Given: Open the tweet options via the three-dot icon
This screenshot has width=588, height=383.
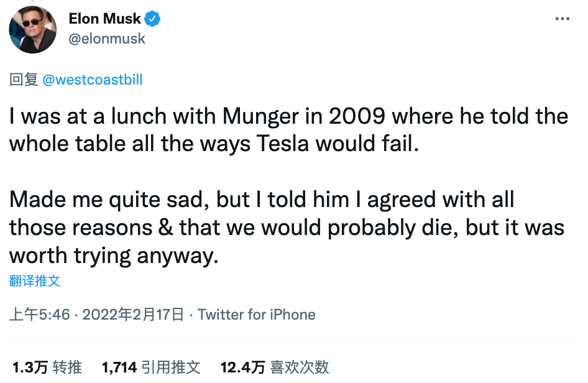Looking at the screenshot, I should coord(563,20).
